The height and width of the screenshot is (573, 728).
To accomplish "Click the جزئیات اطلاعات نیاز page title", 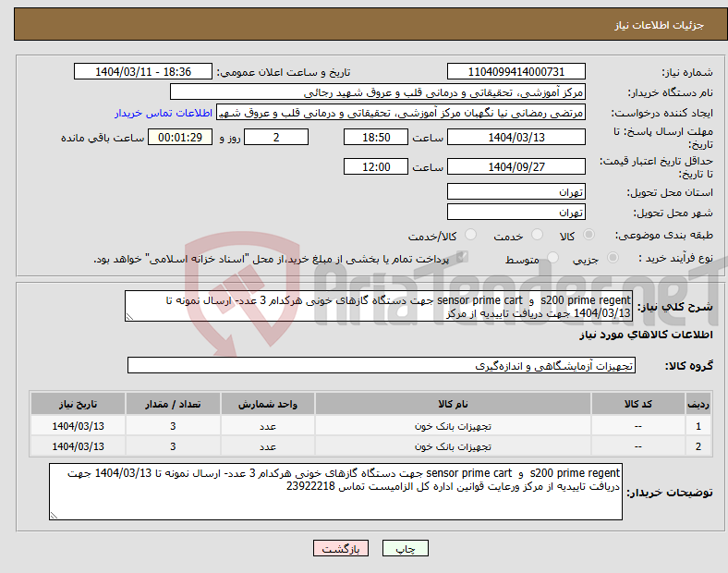I will (x=660, y=25).
